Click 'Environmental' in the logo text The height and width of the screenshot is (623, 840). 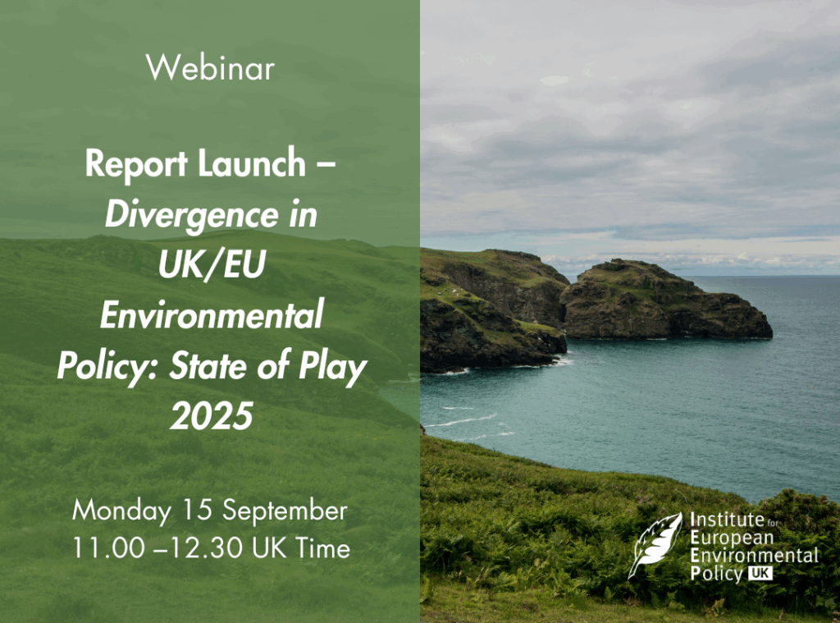tap(755, 556)
